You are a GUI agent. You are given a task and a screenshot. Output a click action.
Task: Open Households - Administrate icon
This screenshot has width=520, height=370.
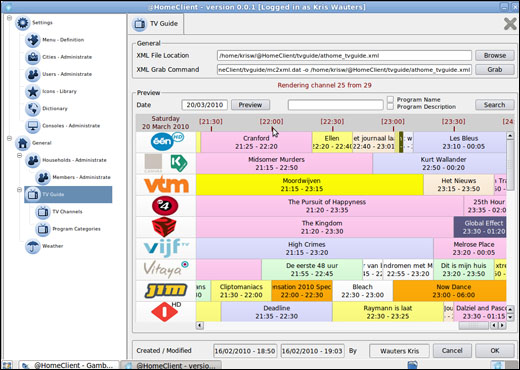click(x=33, y=160)
